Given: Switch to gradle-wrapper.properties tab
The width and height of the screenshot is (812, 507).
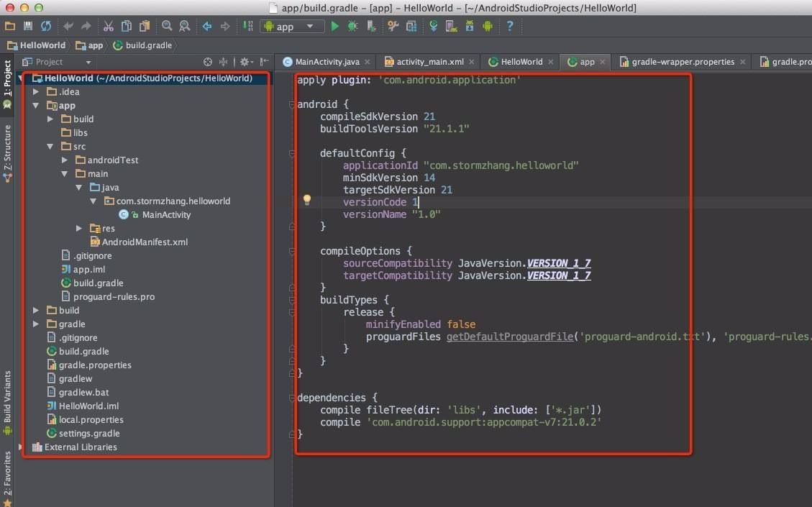Looking at the screenshot, I should 683,62.
